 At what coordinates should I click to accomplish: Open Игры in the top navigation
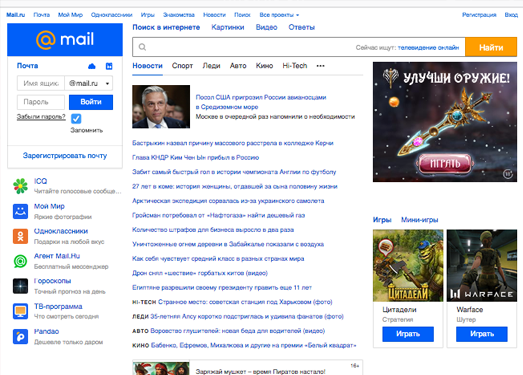coord(147,15)
